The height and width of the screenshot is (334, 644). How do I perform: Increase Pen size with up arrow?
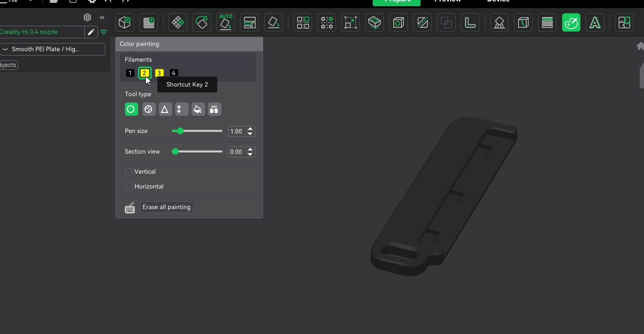click(250, 129)
